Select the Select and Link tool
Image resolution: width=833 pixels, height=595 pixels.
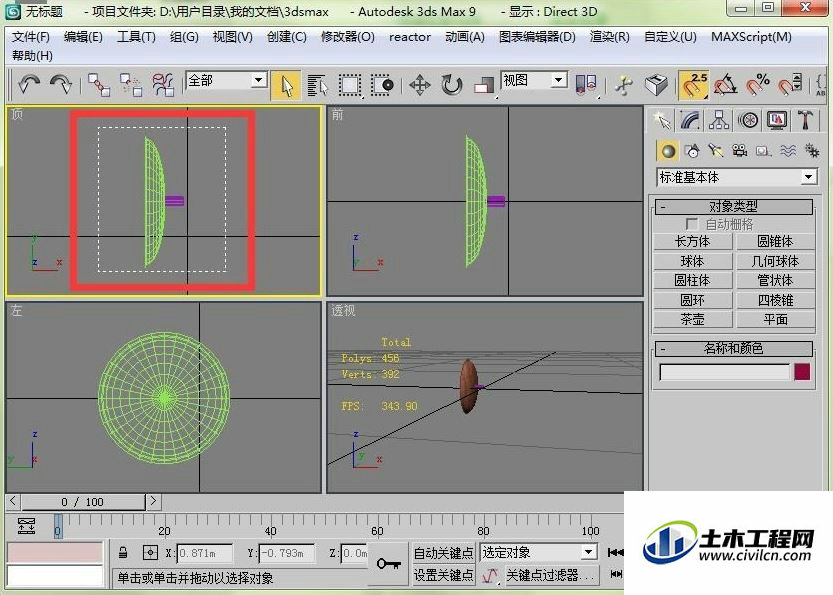99,85
